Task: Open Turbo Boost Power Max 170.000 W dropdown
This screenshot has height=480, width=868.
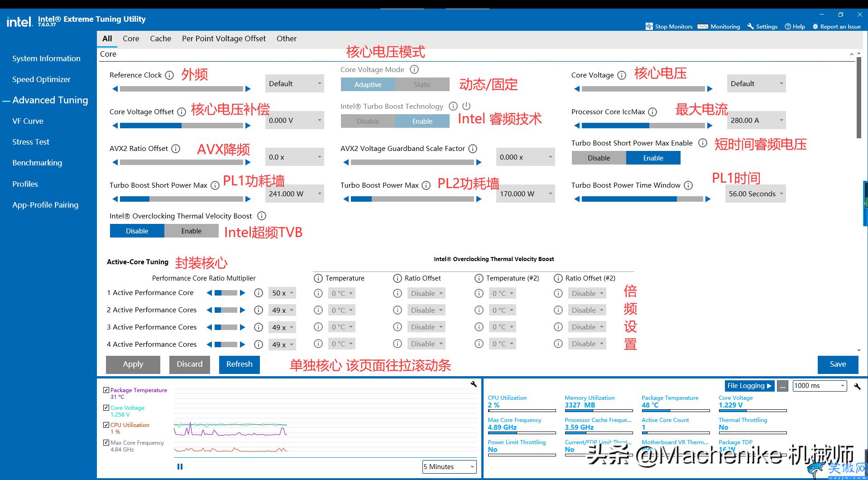Action: click(x=526, y=194)
